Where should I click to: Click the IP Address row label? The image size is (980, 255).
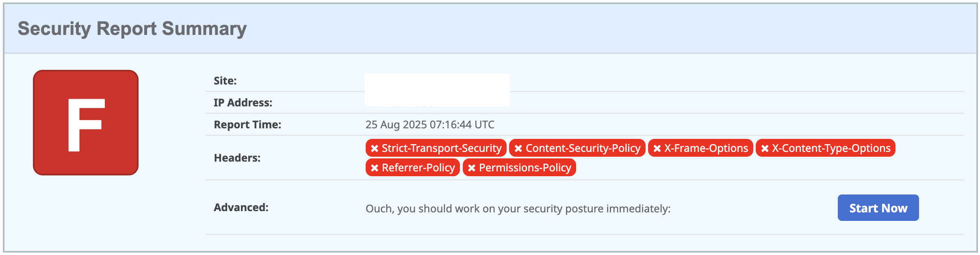tap(243, 103)
